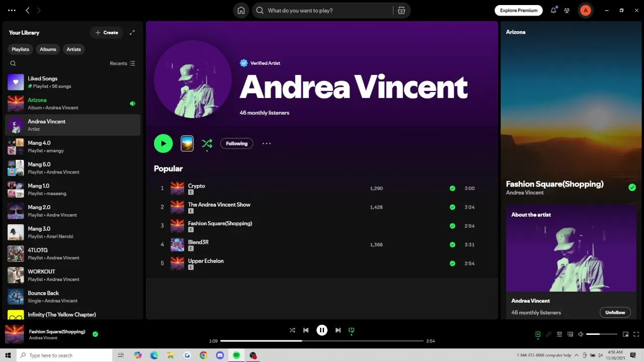Open the 4TLOTG playlist
Screen dimensions: 644x362
tap(73, 254)
